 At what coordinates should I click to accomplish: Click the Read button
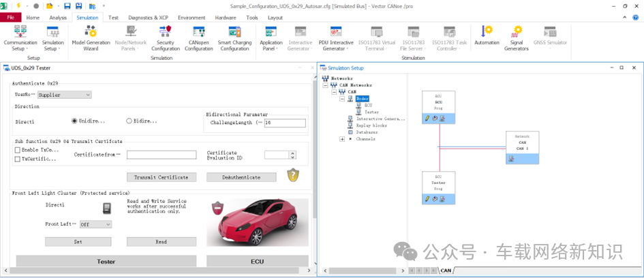click(x=162, y=242)
